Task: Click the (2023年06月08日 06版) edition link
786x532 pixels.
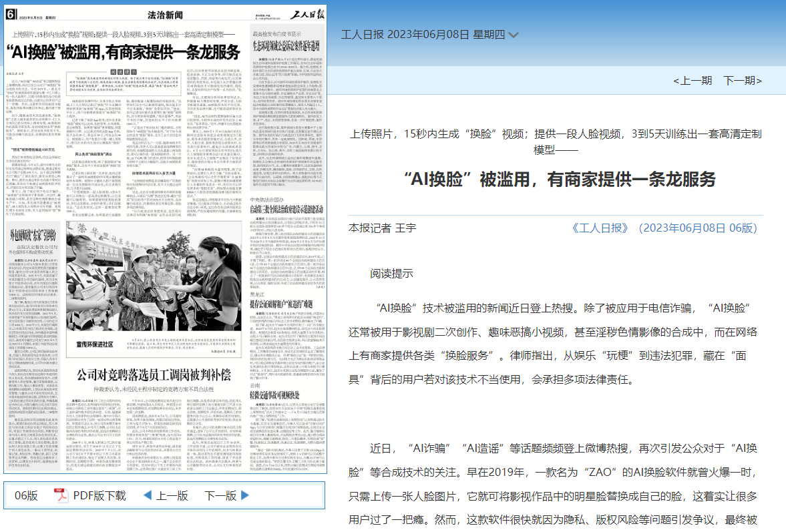Action: [696, 228]
